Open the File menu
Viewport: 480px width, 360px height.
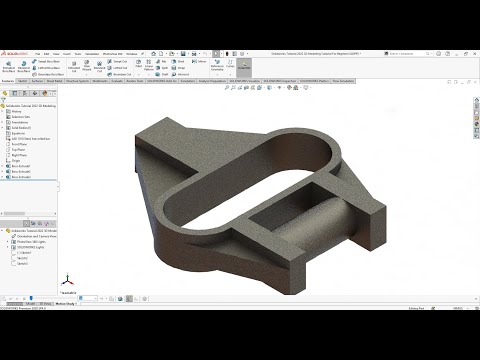38,54
